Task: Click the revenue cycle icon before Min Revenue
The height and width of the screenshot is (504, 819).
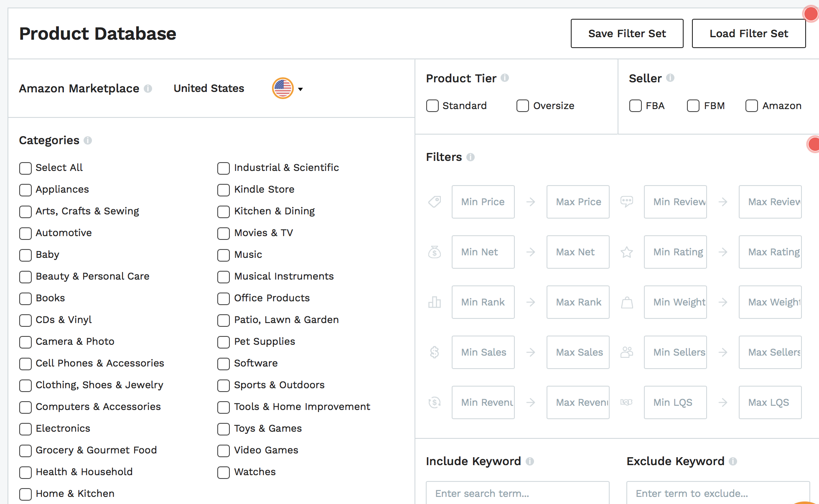Action: pyautogui.click(x=435, y=402)
